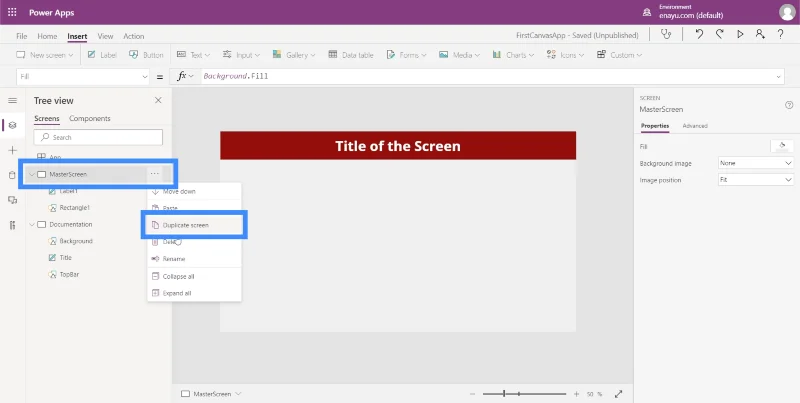The height and width of the screenshot is (403, 800).
Task: Select the Insert menu tab
Action: click(77, 36)
